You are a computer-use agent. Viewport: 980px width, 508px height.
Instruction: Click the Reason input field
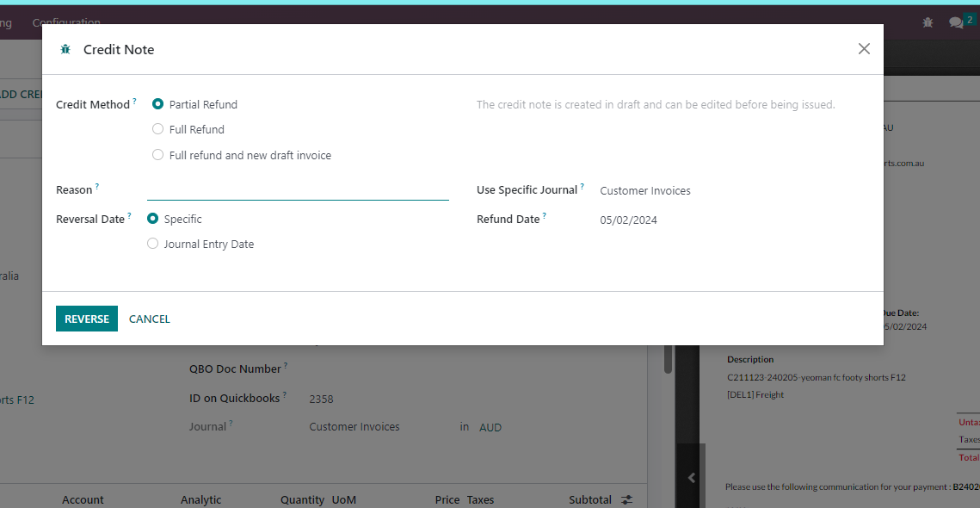point(298,190)
